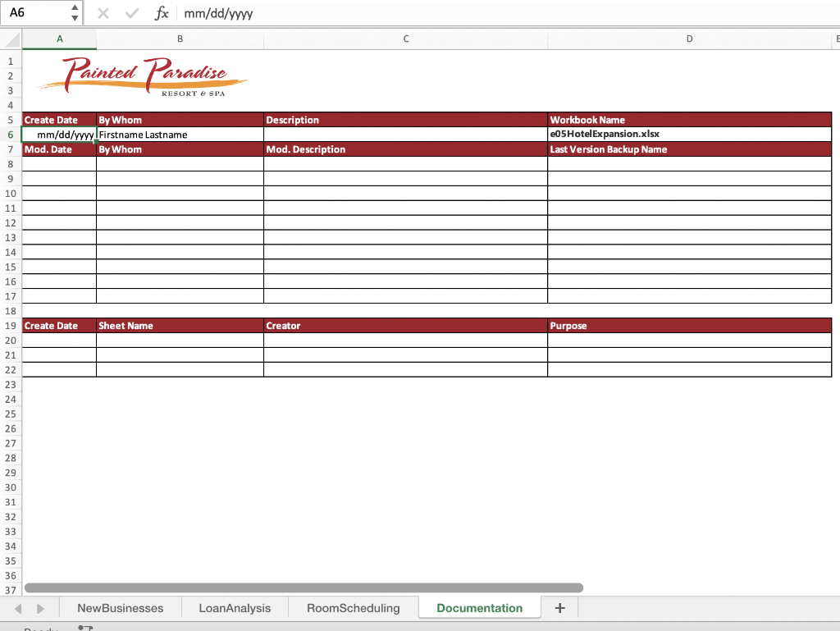Click the Insert Function (fx) icon
The image size is (840, 631).
click(161, 12)
